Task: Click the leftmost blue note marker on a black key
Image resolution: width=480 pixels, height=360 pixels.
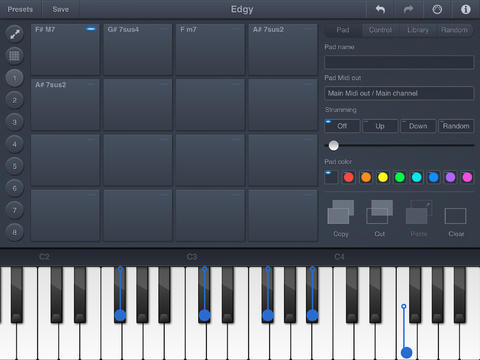Action: (x=120, y=315)
